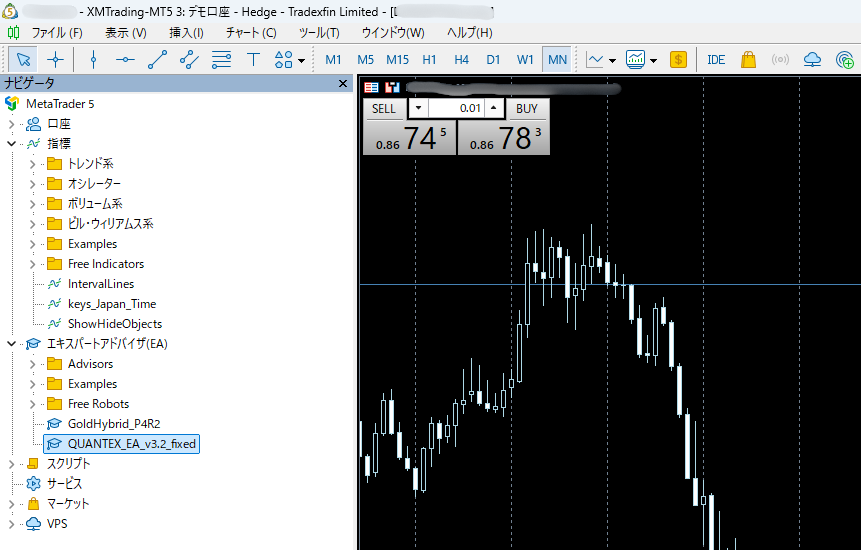Select the Fibonacci retracement tool
Screen dimensions: 861x550
tap(221, 60)
